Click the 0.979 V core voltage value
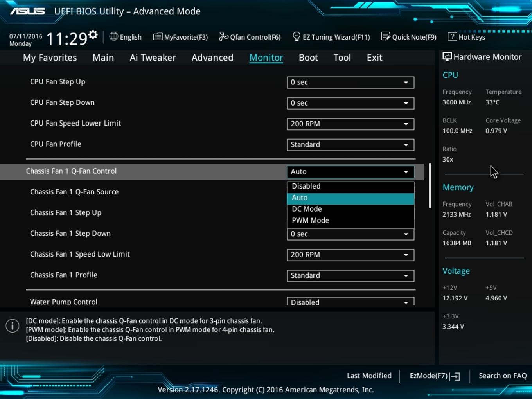 point(496,131)
